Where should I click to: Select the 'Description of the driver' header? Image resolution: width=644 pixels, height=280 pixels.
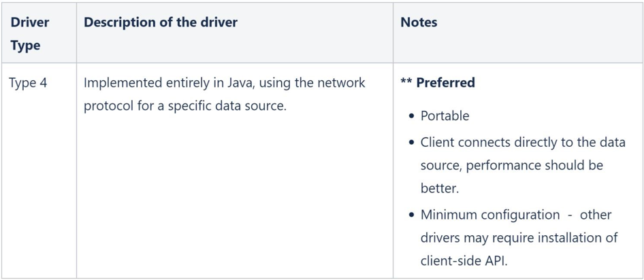(x=161, y=22)
